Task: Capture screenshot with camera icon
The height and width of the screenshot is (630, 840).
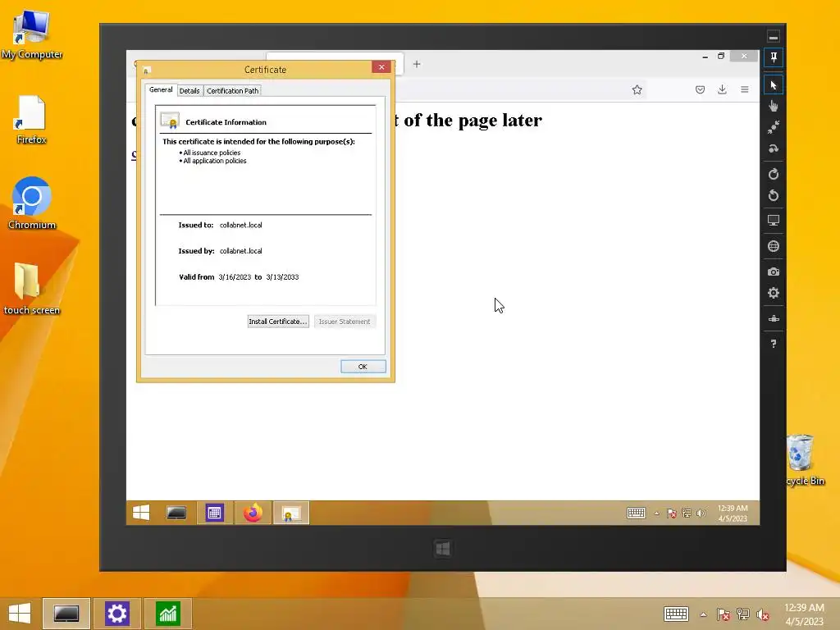Action: click(774, 272)
